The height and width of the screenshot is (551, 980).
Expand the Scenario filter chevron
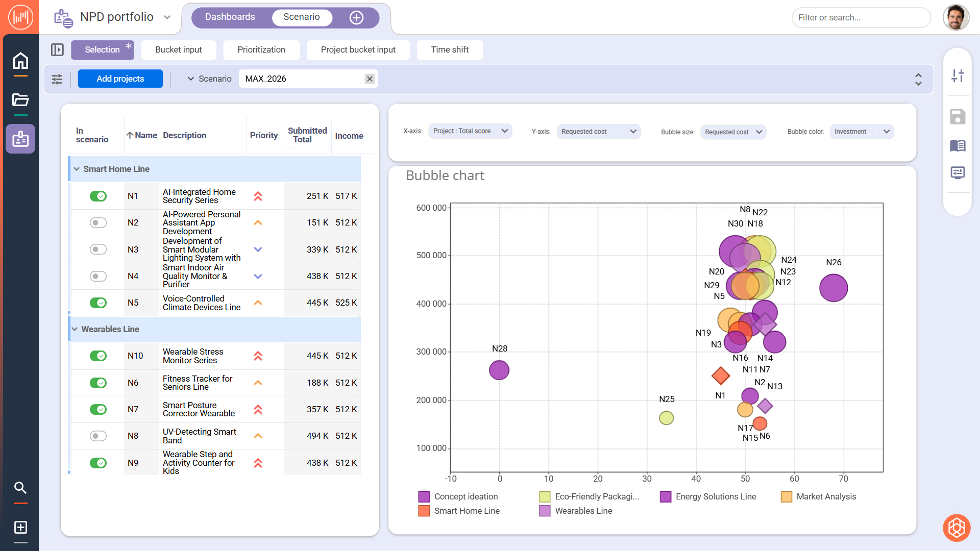coord(191,79)
